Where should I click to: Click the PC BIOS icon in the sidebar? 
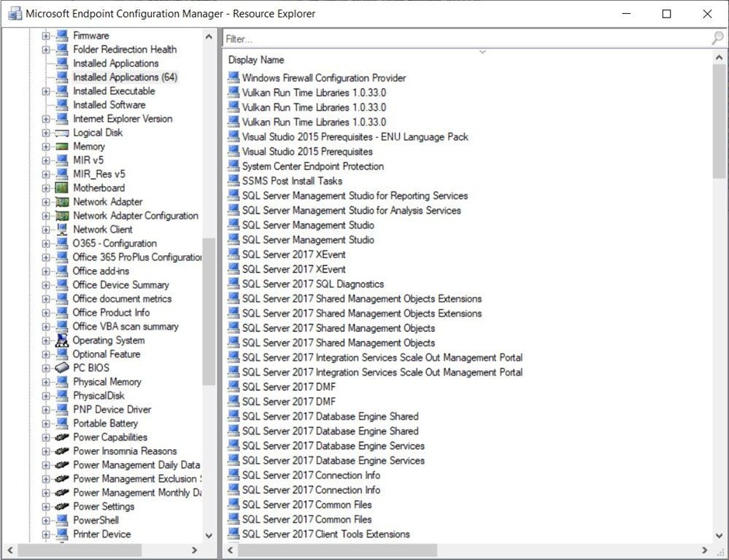coord(62,368)
